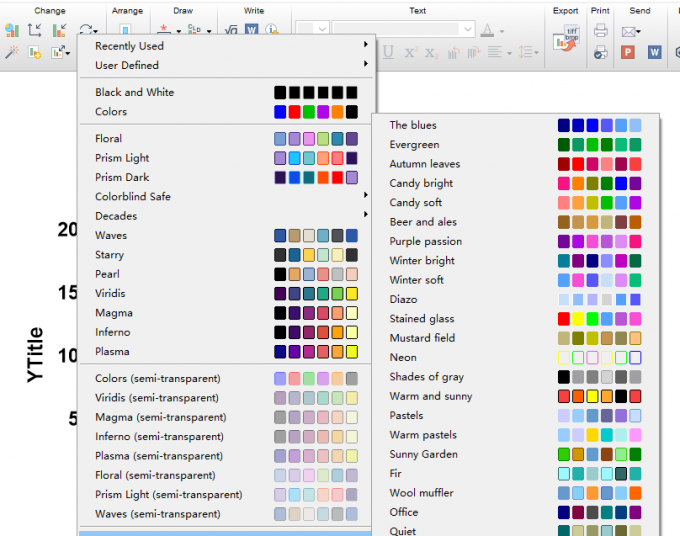Image resolution: width=680 pixels, height=536 pixels.
Task: Click the Choose graph type icon
Action: pyautogui.click(x=12, y=30)
